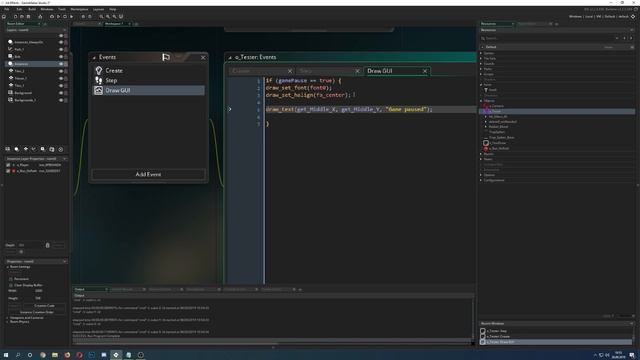Collapse the Objects resource folder
Image resolution: width=640 pixels, height=360 pixels.
pos(481,101)
